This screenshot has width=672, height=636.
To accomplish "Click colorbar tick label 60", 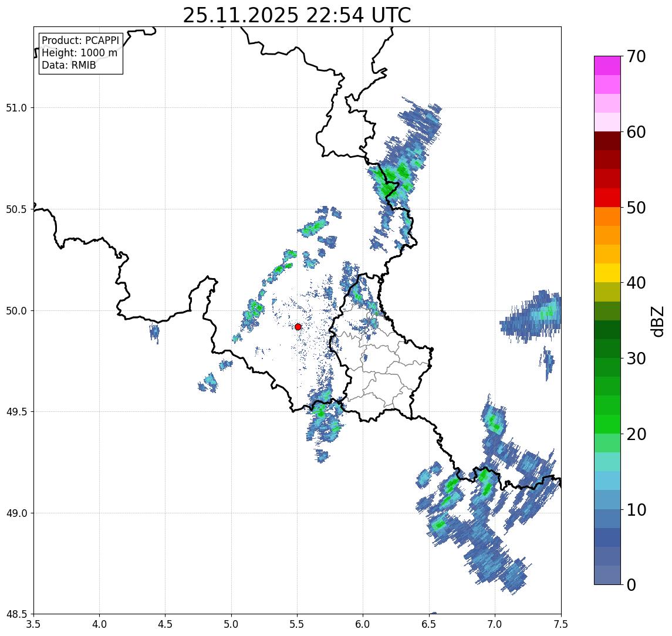I will tap(636, 133).
